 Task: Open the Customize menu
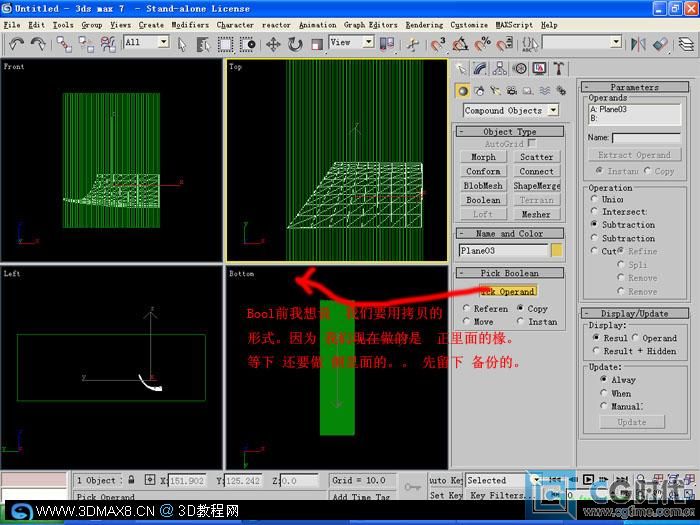click(469, 25)
